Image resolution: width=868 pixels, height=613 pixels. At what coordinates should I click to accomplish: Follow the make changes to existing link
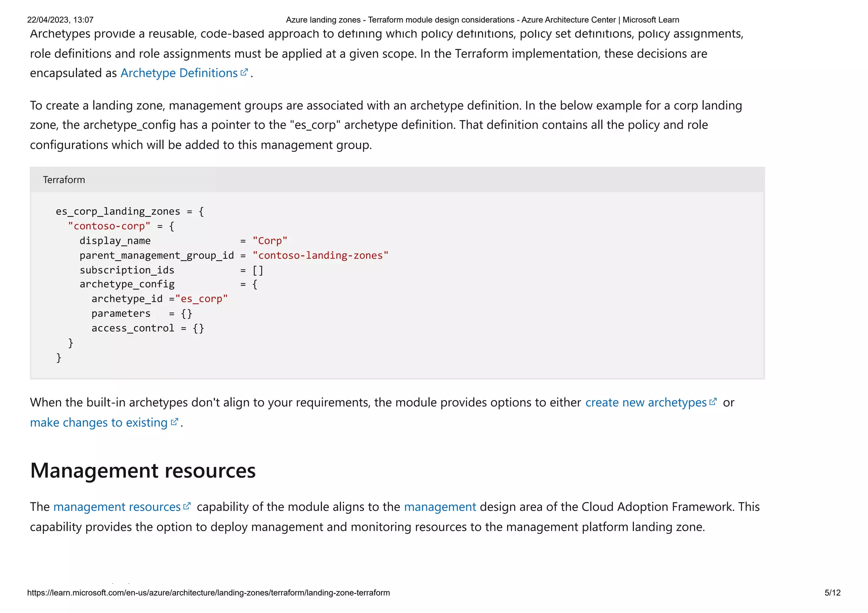(99, 423)
